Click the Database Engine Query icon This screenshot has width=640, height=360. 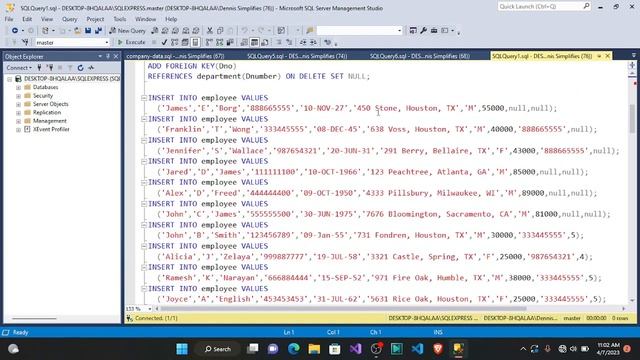click(155, 31)
